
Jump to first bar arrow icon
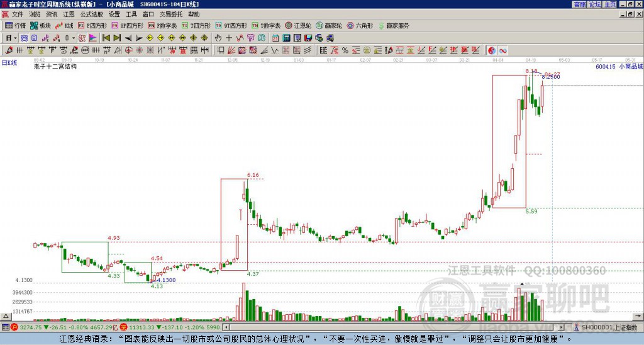[x=106, y=38]
